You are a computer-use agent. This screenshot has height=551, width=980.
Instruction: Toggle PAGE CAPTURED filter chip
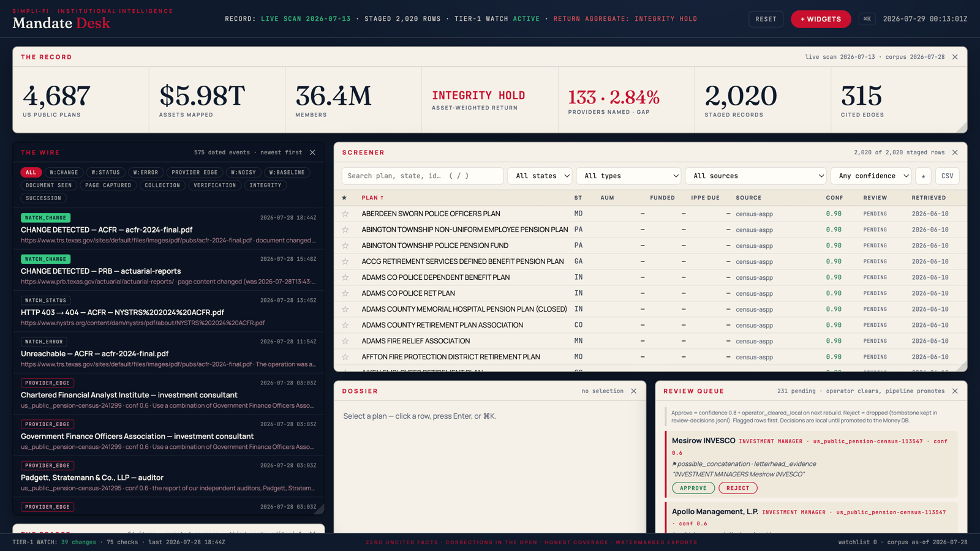point(108,186)
